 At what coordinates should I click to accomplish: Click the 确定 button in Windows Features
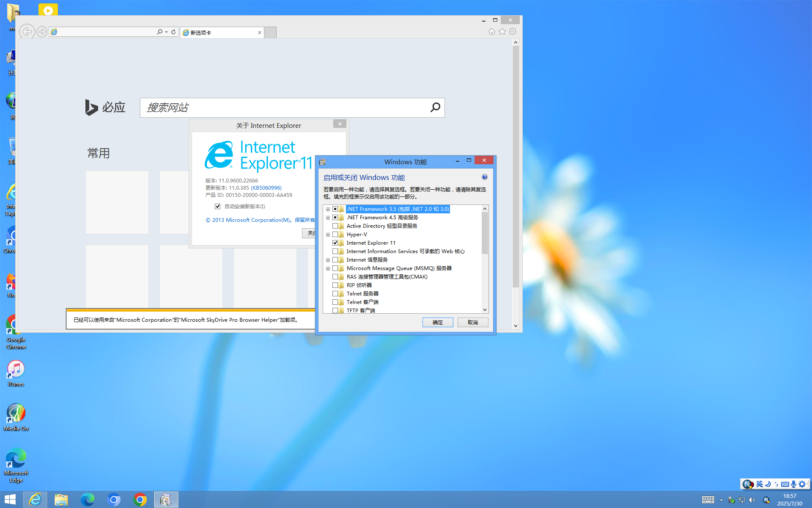pos(437,323)
